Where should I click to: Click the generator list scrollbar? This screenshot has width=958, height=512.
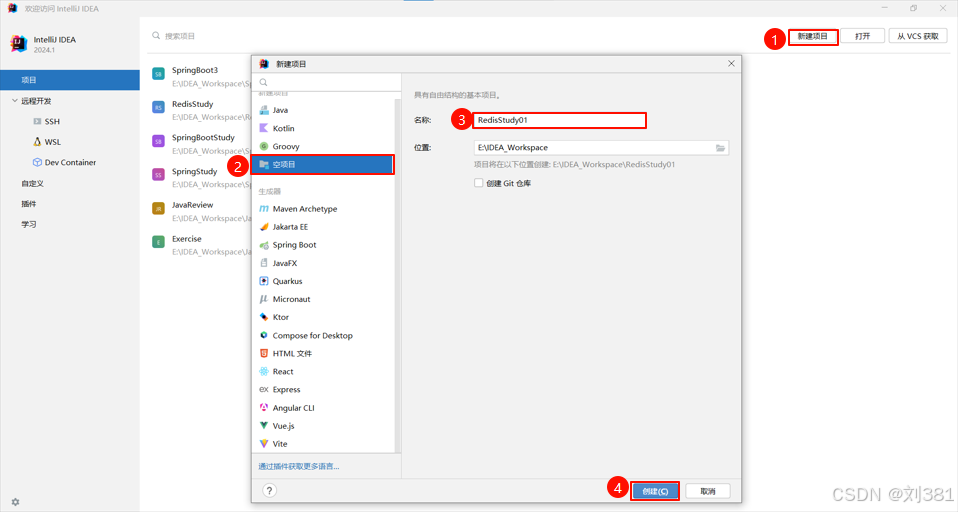tap(398, 275)
